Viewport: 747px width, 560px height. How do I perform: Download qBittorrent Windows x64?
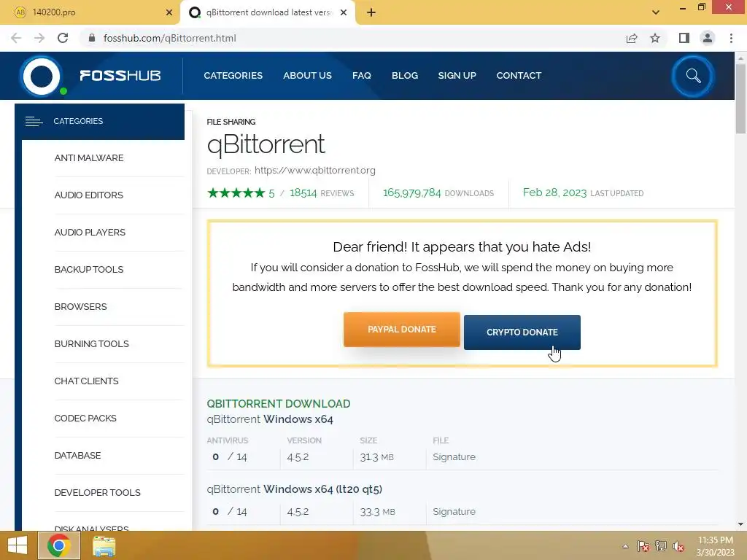[270, 419]
